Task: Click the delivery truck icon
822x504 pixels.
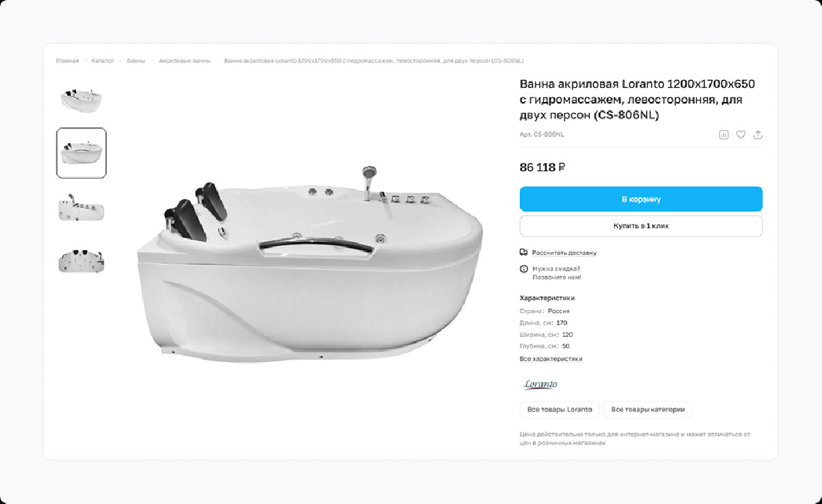Action: coord(524,252)
